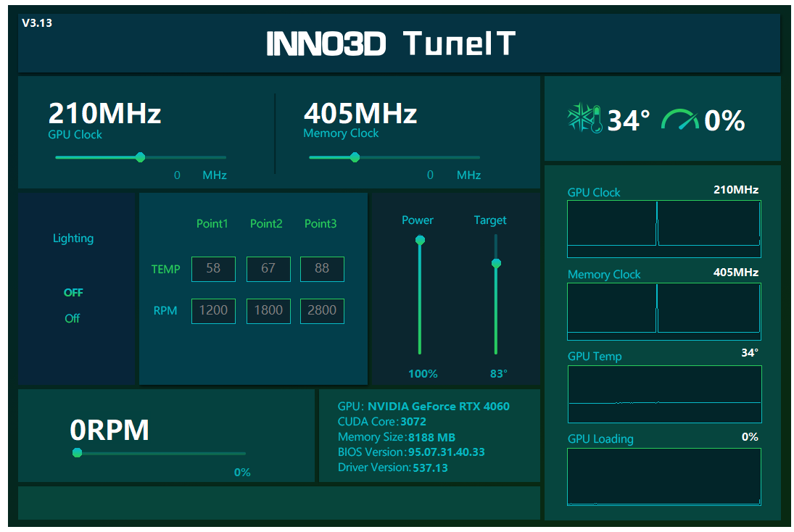Select the 'Off' lighting mode option

72,318
